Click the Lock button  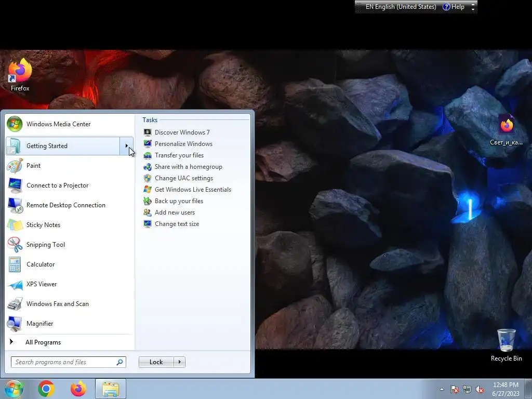click(156, 362)
